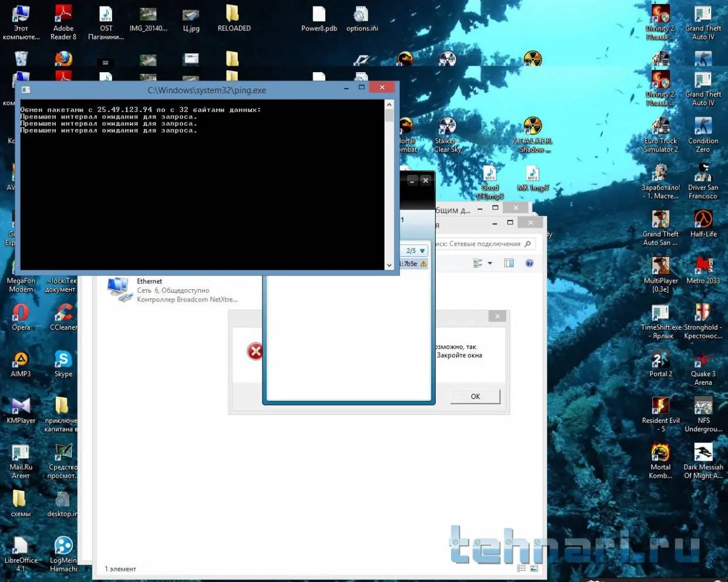Screen dimensions: 728x582
Task: Click 'Контроллер Broadcom NetXtre...' text
Action: click(x=187, y=300)
